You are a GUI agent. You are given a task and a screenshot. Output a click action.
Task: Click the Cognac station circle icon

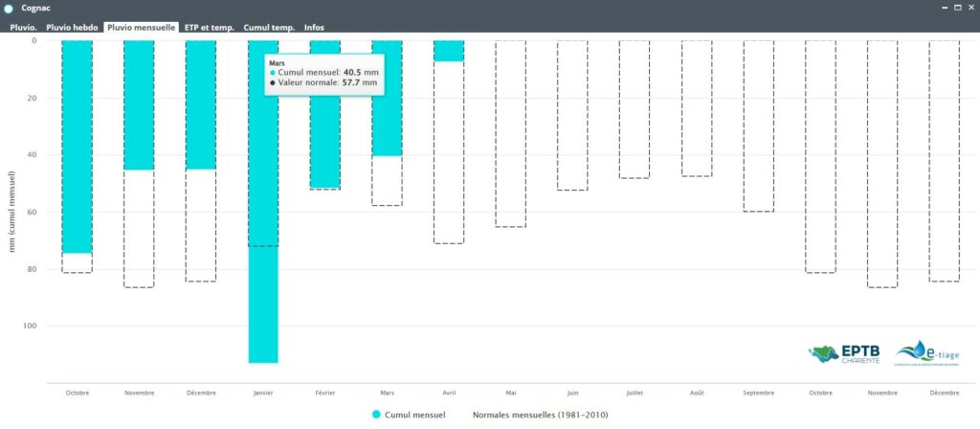tap(9, 9)
